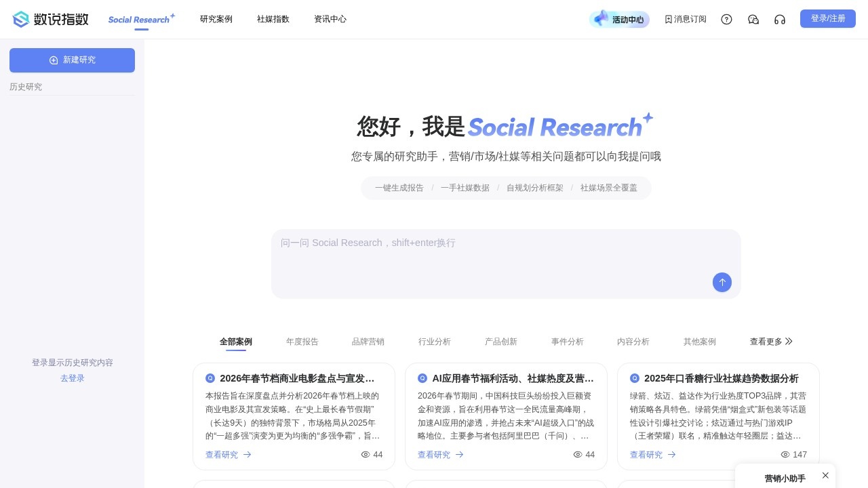Expand the 历史研究 section in sidebar
This screenshot has height=488, width=868.
coord(25,87)
